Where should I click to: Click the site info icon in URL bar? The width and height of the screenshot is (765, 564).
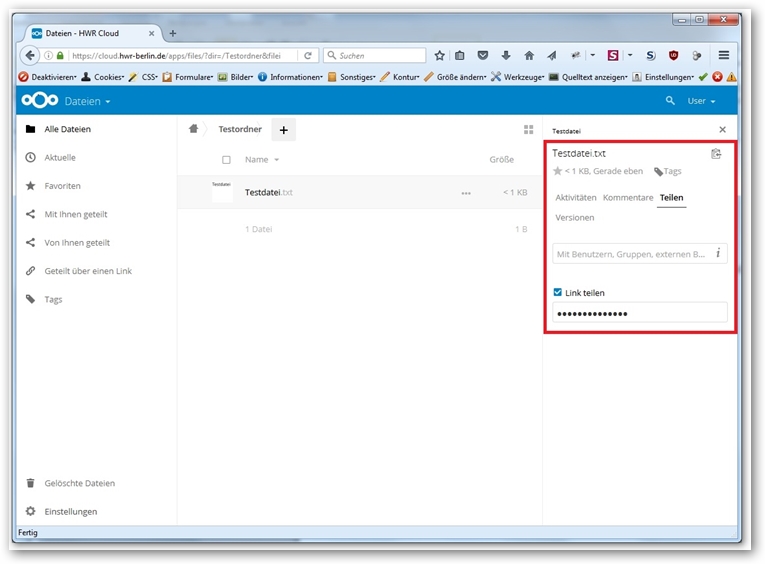48,56
